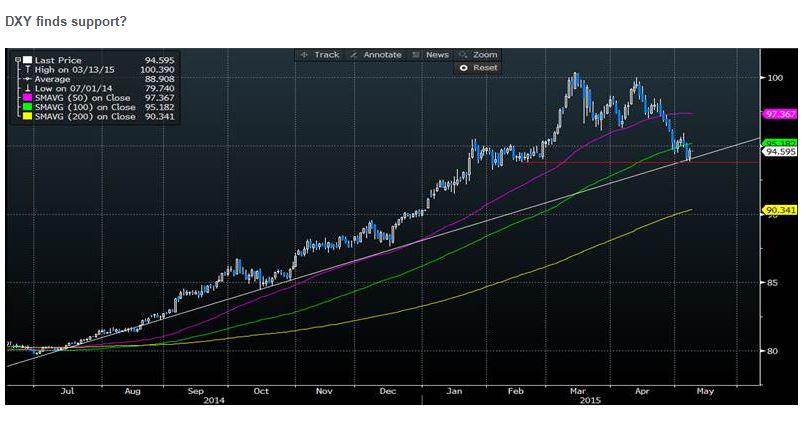Image resolution: width=809 pixels, height=430 pixels.
Task: Click the May label on date axis
Action: (x=705, y=391)
